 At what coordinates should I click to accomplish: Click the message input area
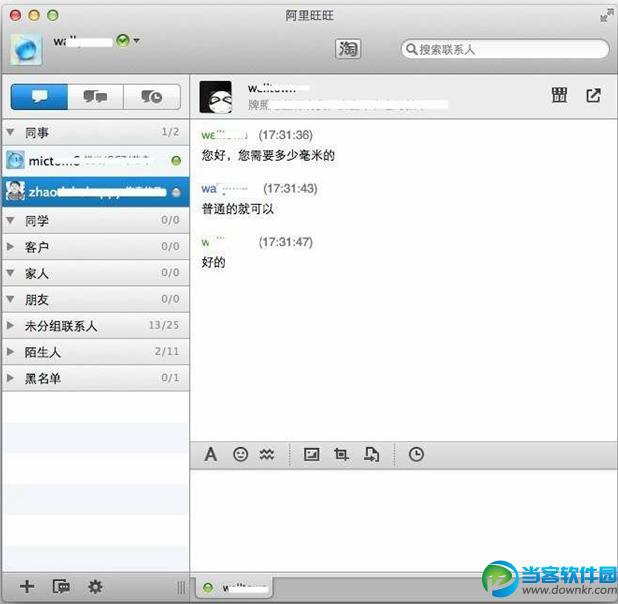click(x=404, y=520)
